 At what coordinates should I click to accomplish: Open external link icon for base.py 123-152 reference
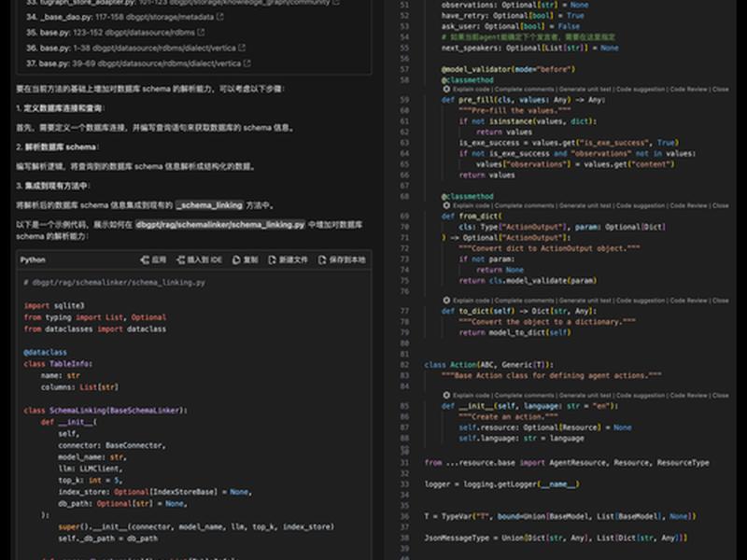click(x=201, y=33)
